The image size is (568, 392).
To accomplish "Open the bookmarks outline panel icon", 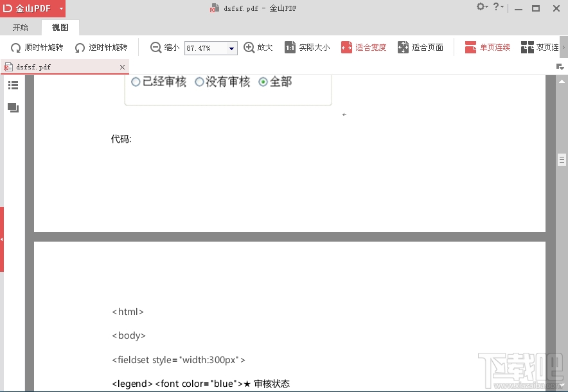I will (x=13, y=85).
